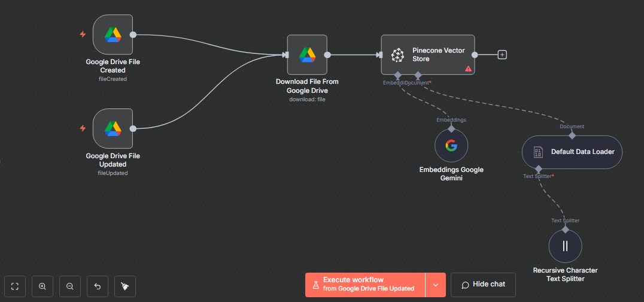Click the Text Splitter connector on Data Loader
This screenshot has height=302, width=644.
coord(539,169)
